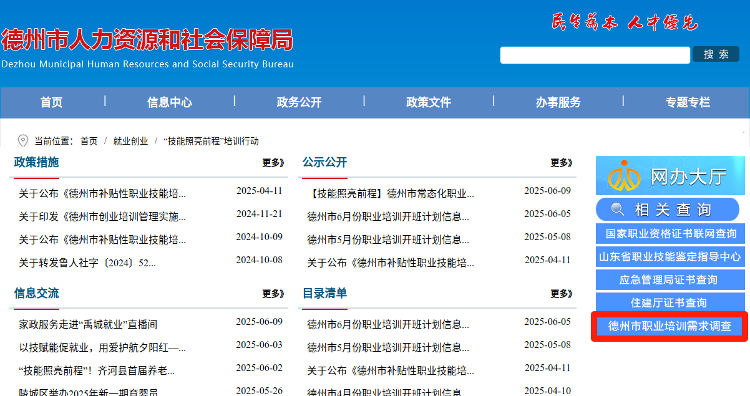Open 家政服务走进"禹城就业"直播间 article
This screenshot has width=750, height=396.
[88, 324]
